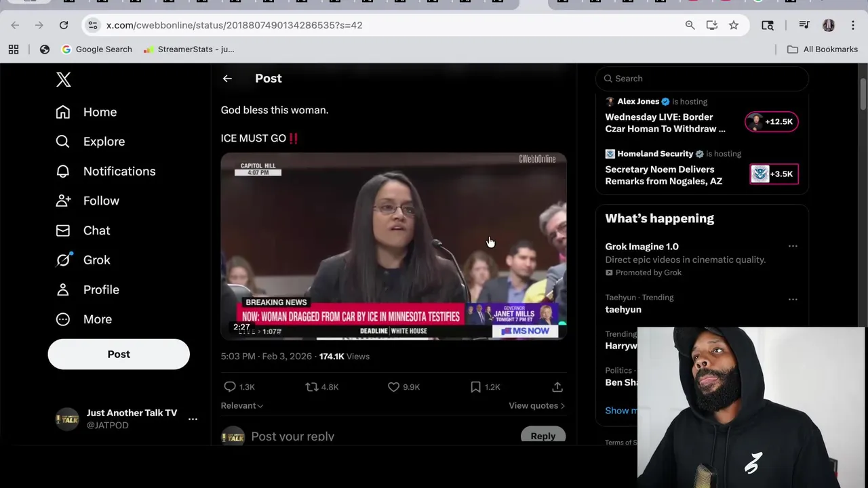The height and width of the screenshot is (488, 868).
Task: Open the apps grid in bookmarks bar
Action: point(14,49)
